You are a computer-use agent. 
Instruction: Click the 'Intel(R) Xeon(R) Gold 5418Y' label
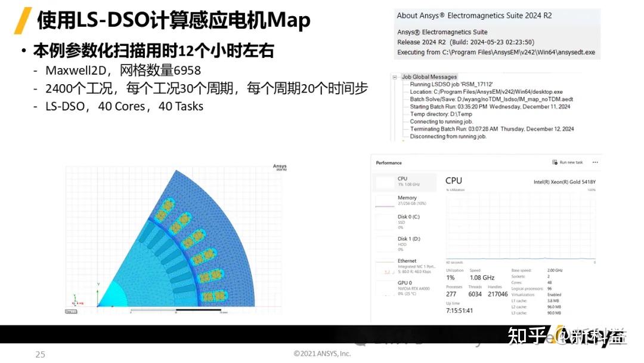[564, 181]
